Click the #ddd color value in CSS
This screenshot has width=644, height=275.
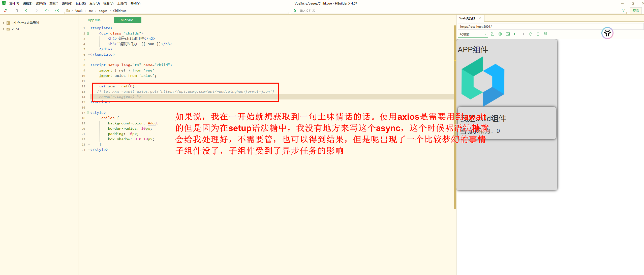coord(152,123)
